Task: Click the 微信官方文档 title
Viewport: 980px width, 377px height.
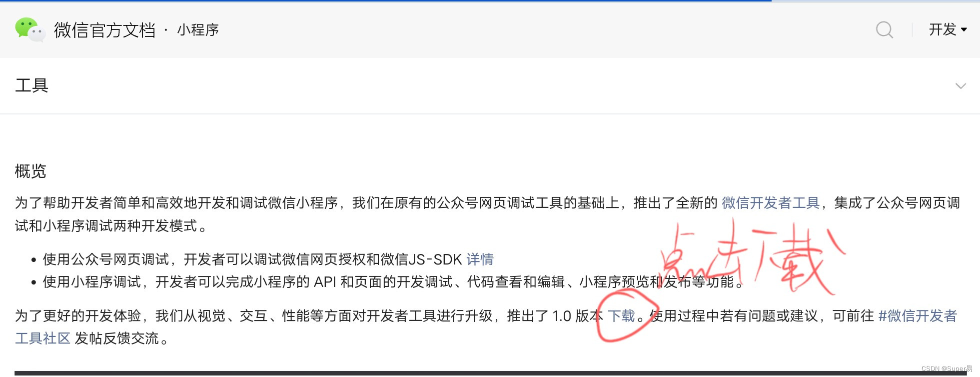Action: [105, 30]
